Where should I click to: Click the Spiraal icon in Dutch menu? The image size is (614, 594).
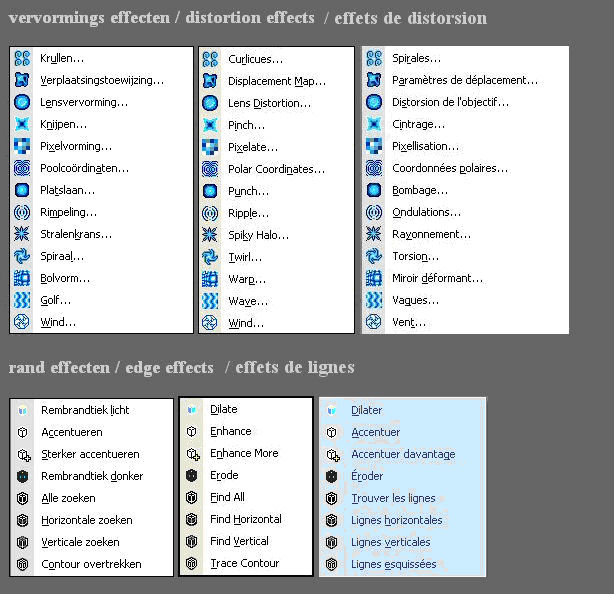click(22, 256)
